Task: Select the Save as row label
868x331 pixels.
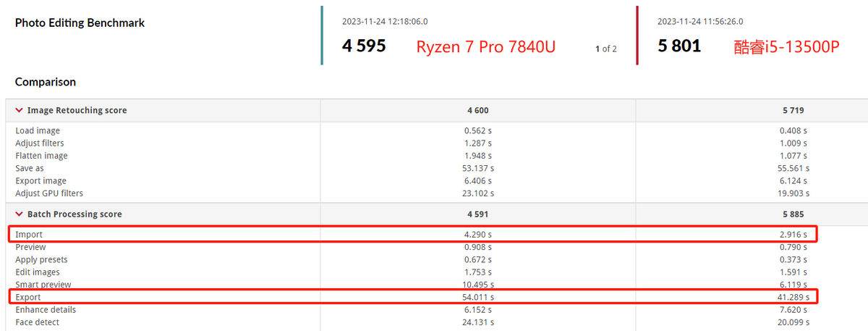Action: [30, 168]
